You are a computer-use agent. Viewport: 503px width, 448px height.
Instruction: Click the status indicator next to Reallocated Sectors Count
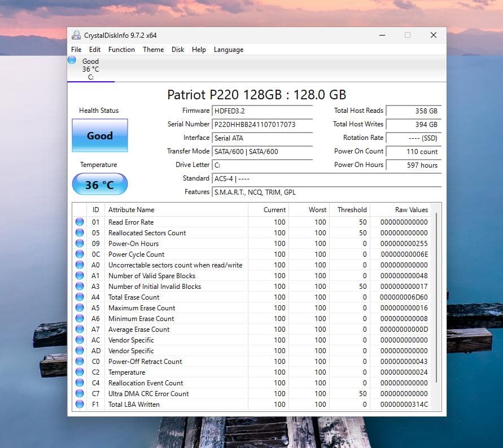79,232
